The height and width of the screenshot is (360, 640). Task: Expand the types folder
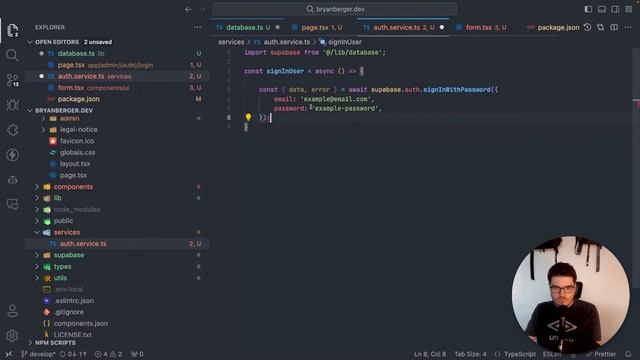tap(37, 267)
